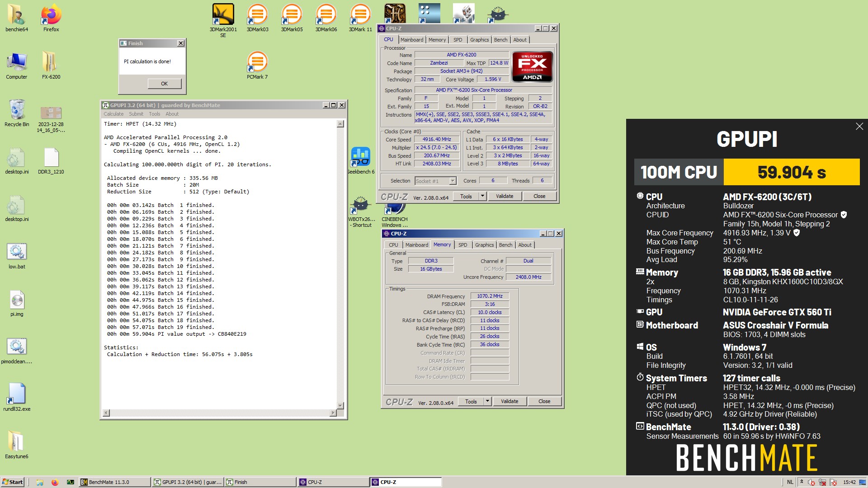The image size is (868, 488).
Task: Click Validate in top CPU-Z window
Action: (505, 196)
